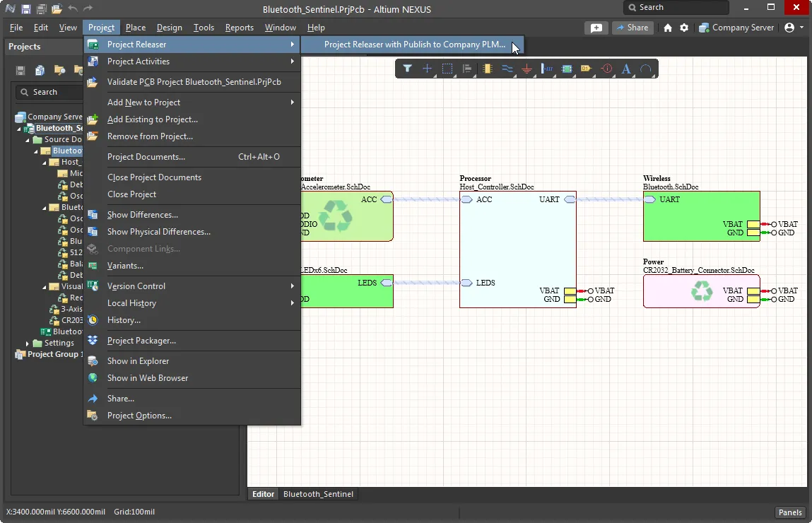This screenshot has width=812, height=523.
Task: Open the Design menu
Action: (x=170, y=28)
